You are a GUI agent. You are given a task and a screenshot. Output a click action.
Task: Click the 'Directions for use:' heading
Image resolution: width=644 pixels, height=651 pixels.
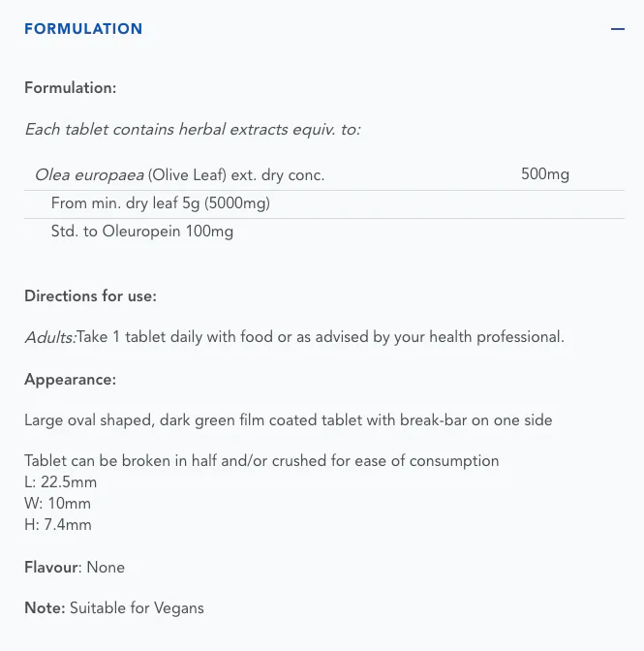90,296
